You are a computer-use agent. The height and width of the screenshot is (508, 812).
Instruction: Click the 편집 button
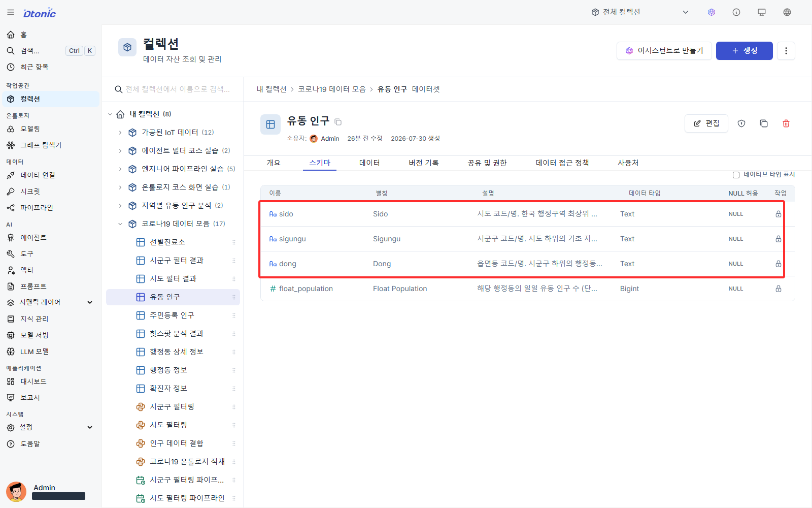(x=706, y=123)
